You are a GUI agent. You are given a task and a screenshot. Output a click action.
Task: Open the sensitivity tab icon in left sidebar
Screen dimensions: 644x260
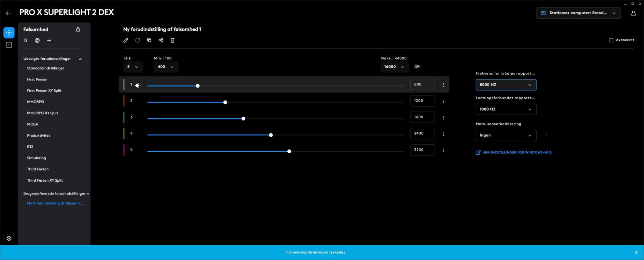[9, 33]
